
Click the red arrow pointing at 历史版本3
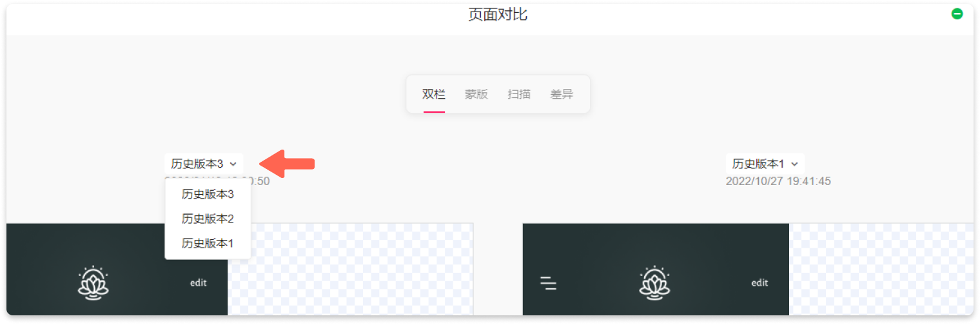(x=289, y=164)
